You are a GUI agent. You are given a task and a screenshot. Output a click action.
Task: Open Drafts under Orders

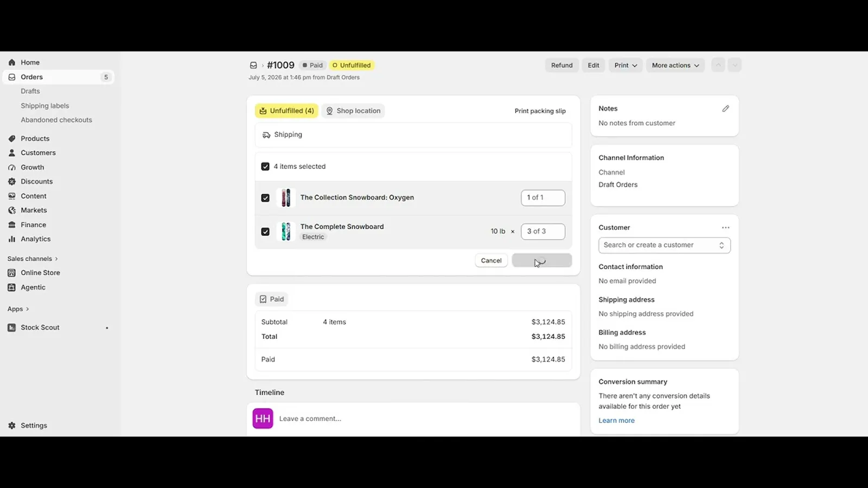click(30, 91)
